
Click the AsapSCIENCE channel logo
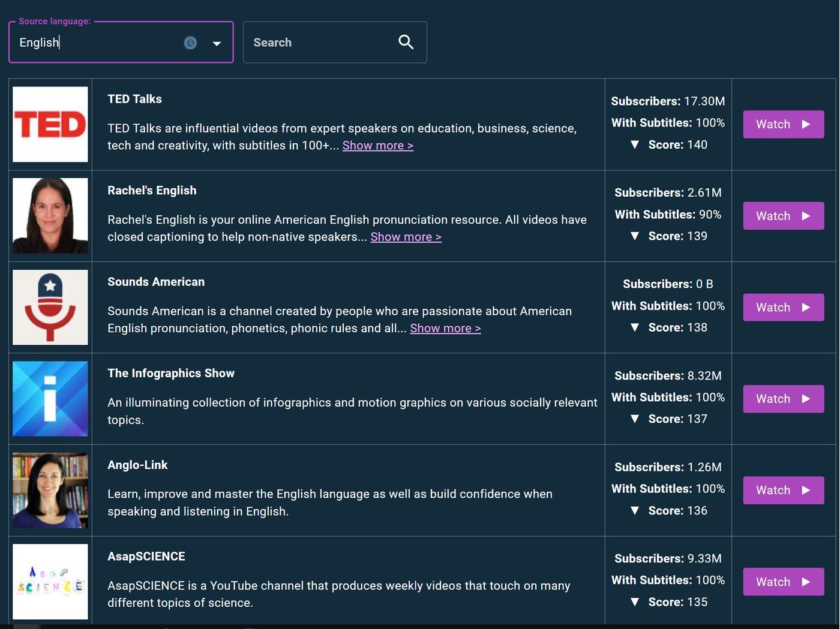50,582
